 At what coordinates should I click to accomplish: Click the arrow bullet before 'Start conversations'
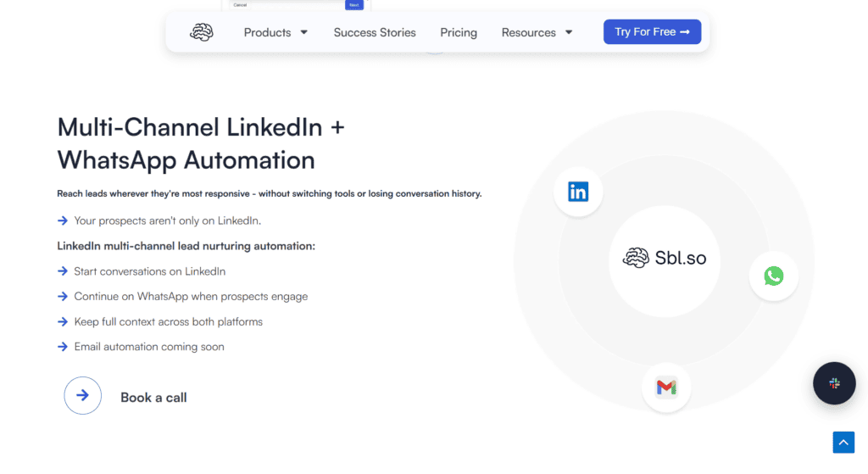coord(63,271)
